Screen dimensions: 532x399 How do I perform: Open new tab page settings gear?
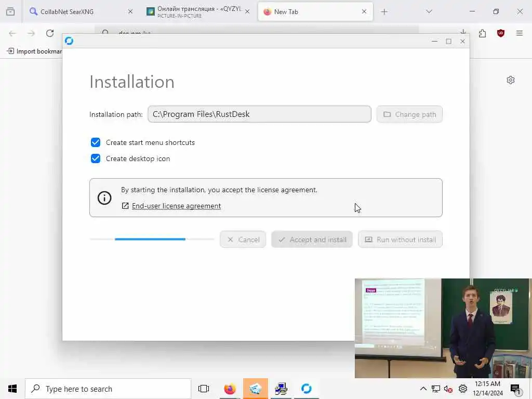pyautogui.click(x=510, y=80)
